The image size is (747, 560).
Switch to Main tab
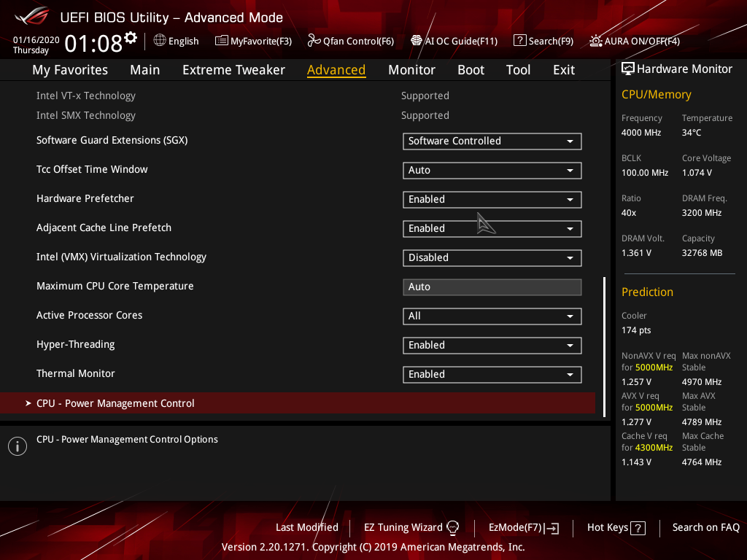click(145, 70)
